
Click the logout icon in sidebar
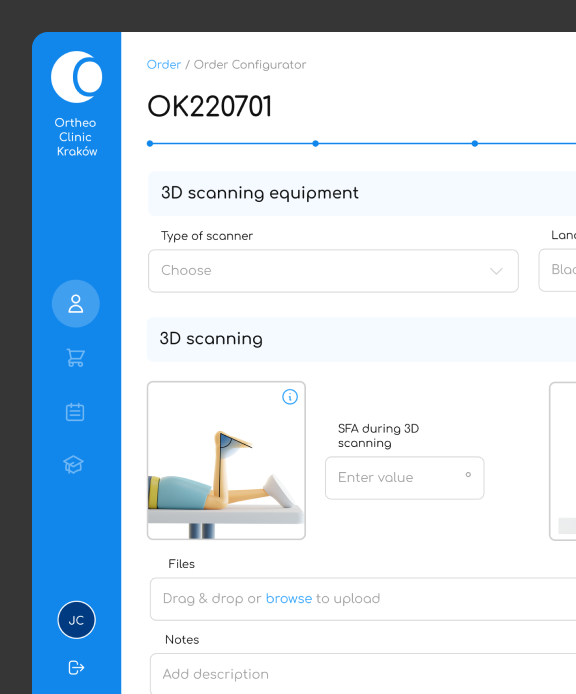pos(76,667)
